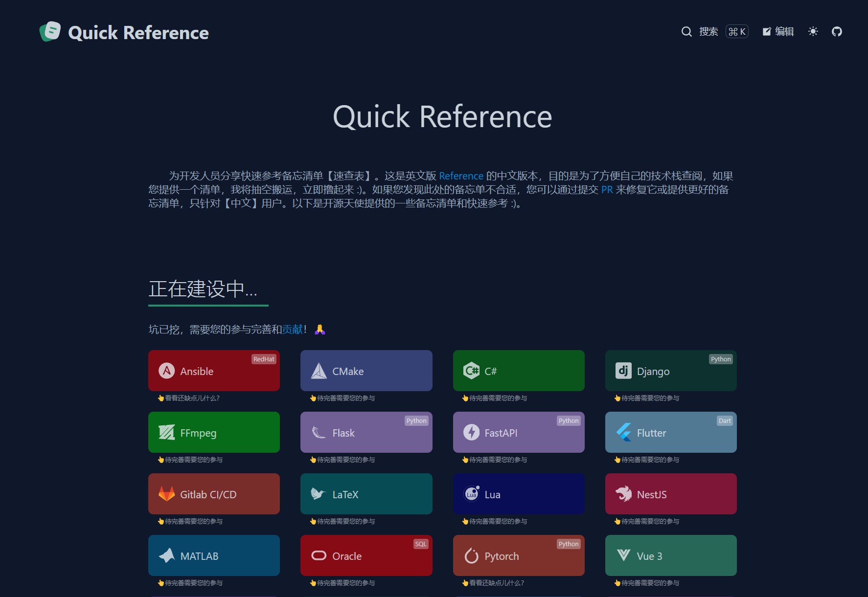
Task: Click the Oracle oval icon
Action: (319, 555)
